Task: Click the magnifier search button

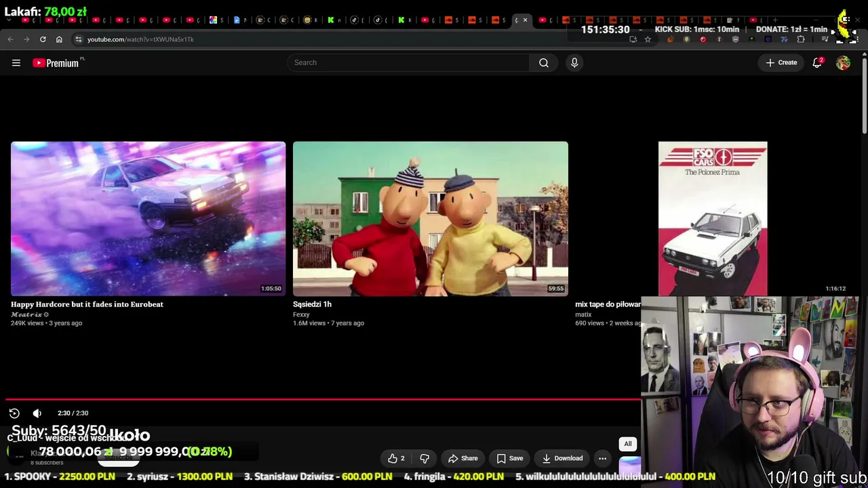Action: click(x=544, y=62)
